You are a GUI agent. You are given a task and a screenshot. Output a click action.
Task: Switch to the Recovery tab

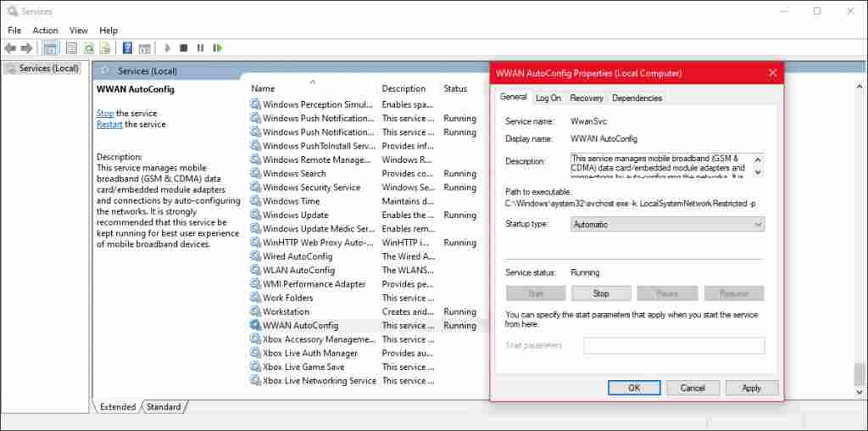(587, 98)
